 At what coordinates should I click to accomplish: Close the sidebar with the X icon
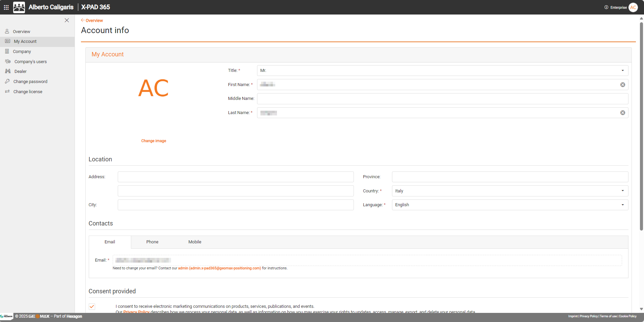(x=67, y=20)
